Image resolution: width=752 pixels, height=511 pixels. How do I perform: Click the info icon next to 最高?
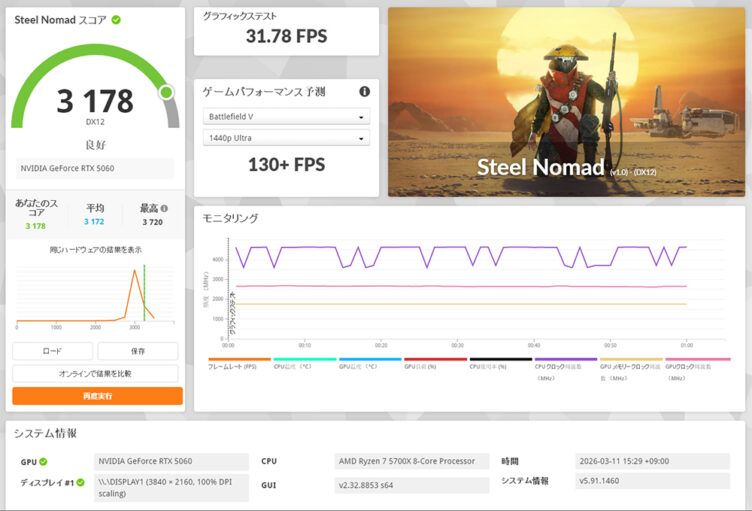pos(164,208)
